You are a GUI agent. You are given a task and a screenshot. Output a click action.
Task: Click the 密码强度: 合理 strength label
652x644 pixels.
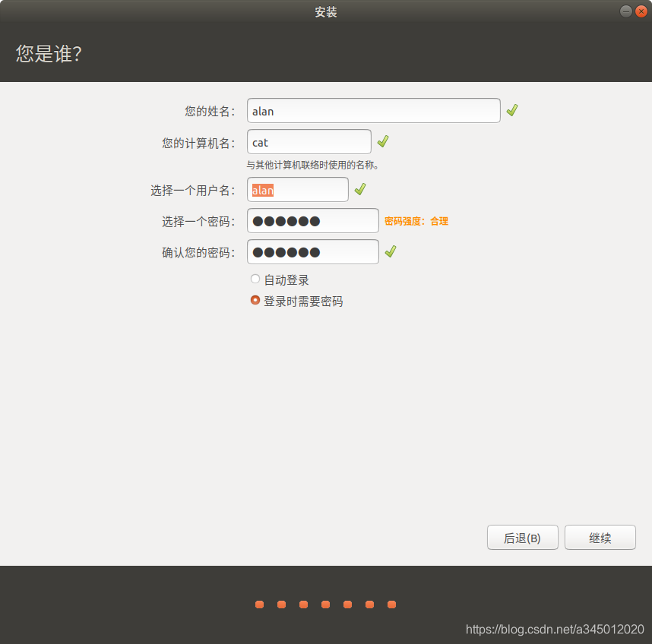point(416,221)
